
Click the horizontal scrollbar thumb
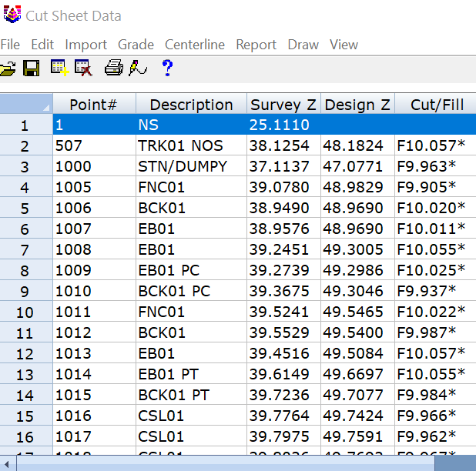(x=226, y=464)
